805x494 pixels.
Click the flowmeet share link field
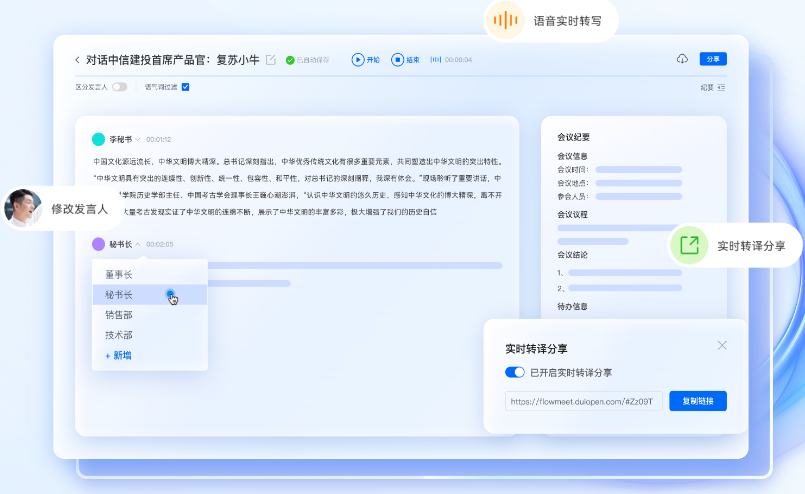point(584,401)
